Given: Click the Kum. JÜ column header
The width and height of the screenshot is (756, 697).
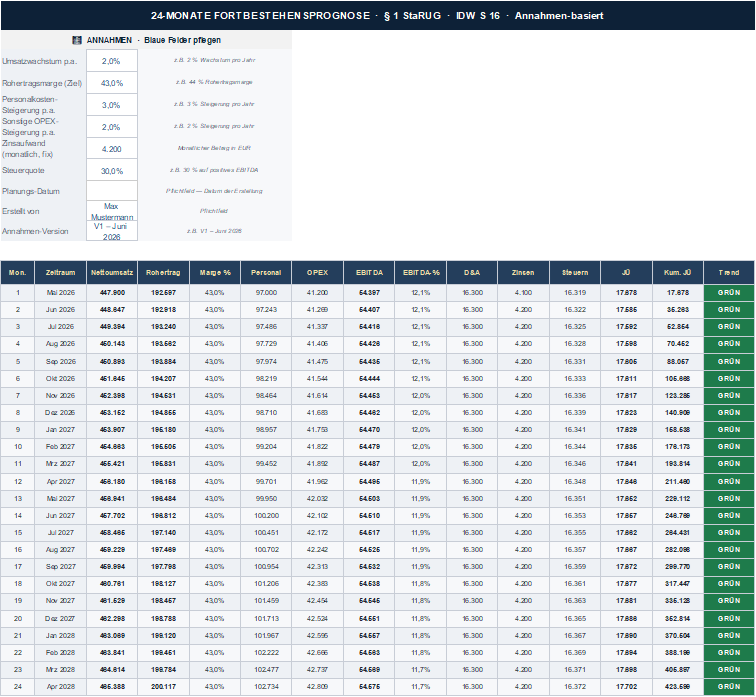Looking at the screenshot, I should 678,272.
